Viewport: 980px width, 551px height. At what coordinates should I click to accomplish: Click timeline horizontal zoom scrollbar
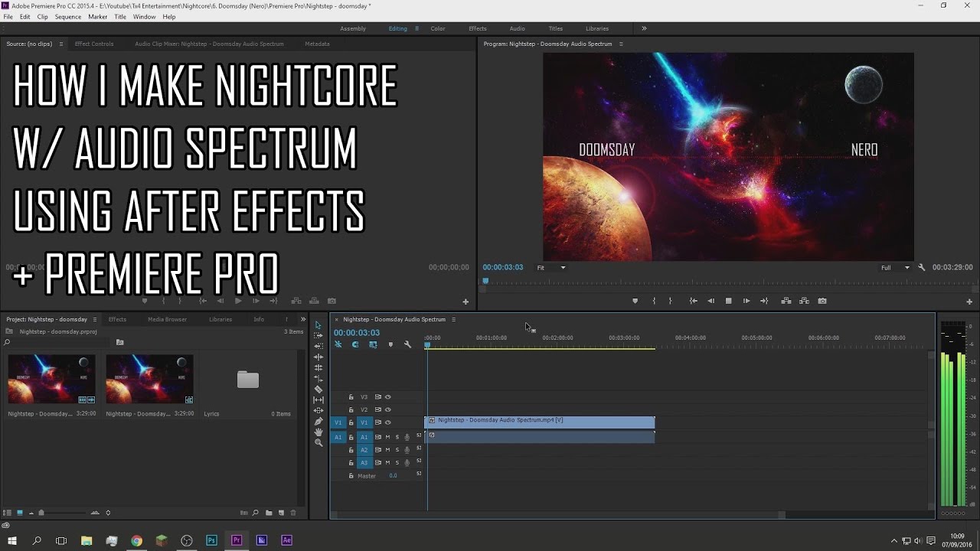pyautogui.click(x=557, y=515)
